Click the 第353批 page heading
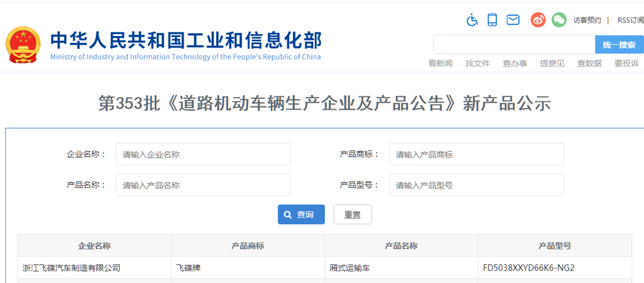This screenshot has width=644, height=283. click(x=325, y=103)
